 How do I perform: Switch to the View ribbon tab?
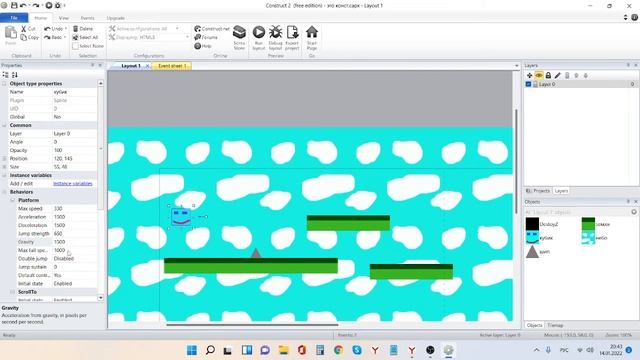tap(64, 18)
